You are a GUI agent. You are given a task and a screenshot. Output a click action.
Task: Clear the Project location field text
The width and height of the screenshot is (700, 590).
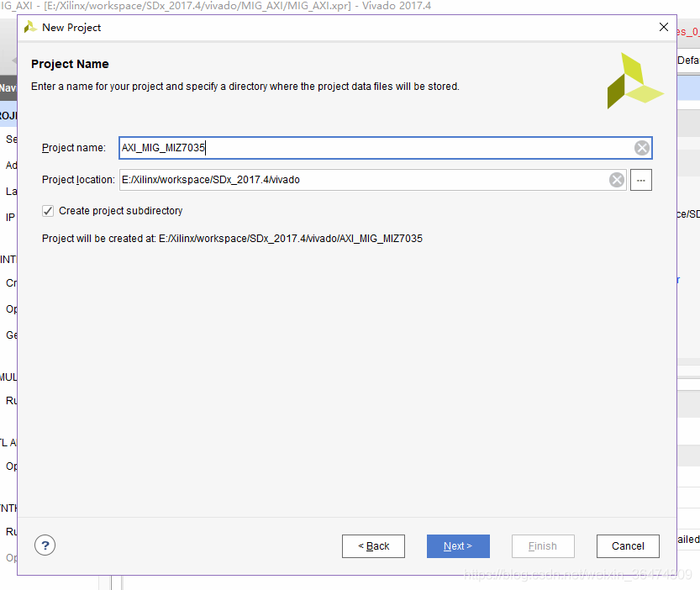(617, 180)
